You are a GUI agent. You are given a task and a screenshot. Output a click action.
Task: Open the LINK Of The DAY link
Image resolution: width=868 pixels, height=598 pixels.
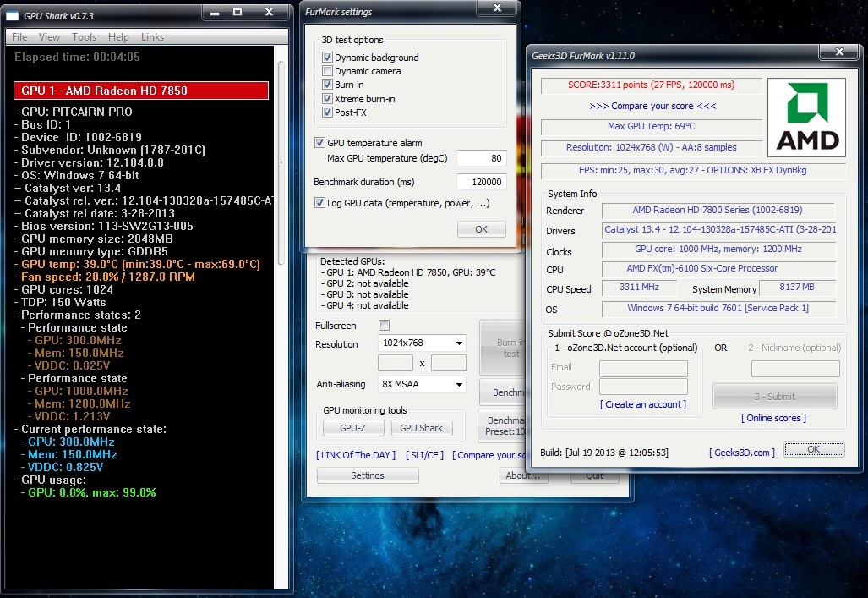[x=356, y=455]
